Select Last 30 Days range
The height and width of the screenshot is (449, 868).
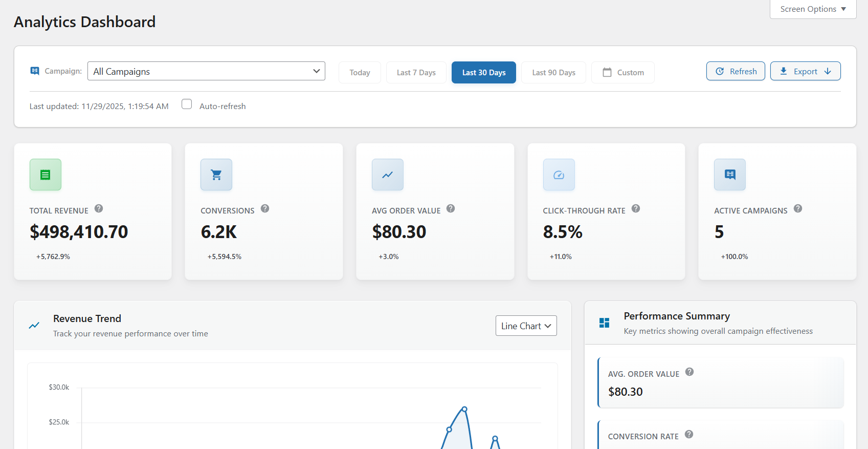pos(484,72)
